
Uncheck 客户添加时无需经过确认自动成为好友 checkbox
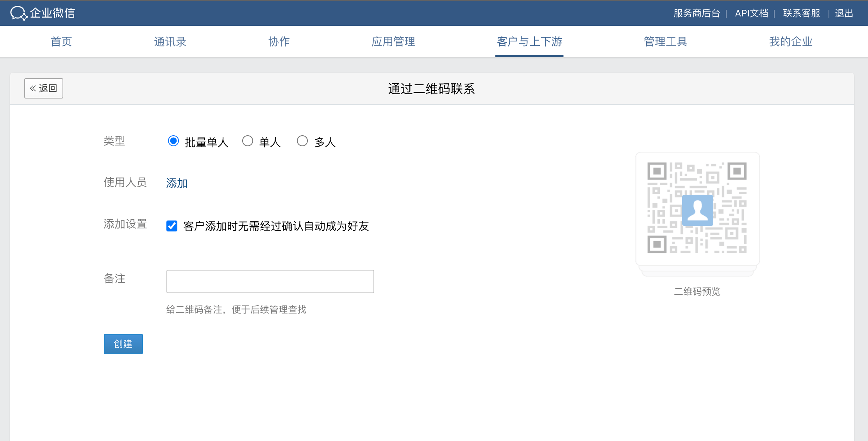click(172, 226)
